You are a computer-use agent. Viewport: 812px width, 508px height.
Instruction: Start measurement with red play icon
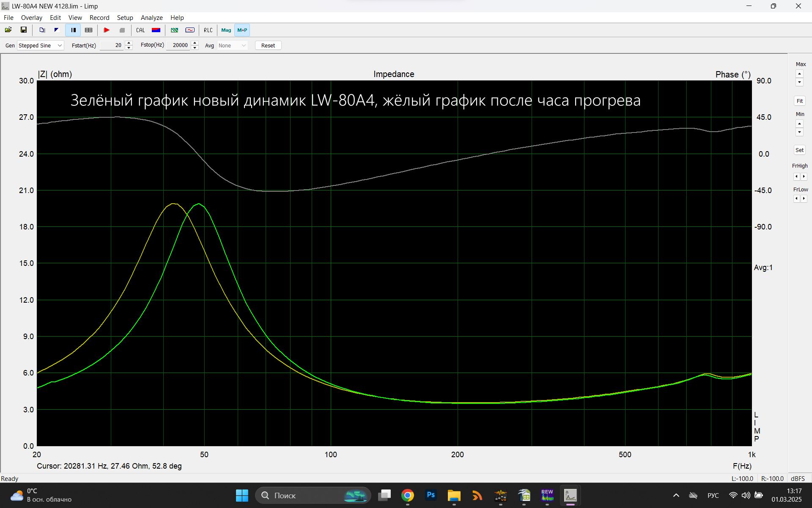(x=107, y=30)
